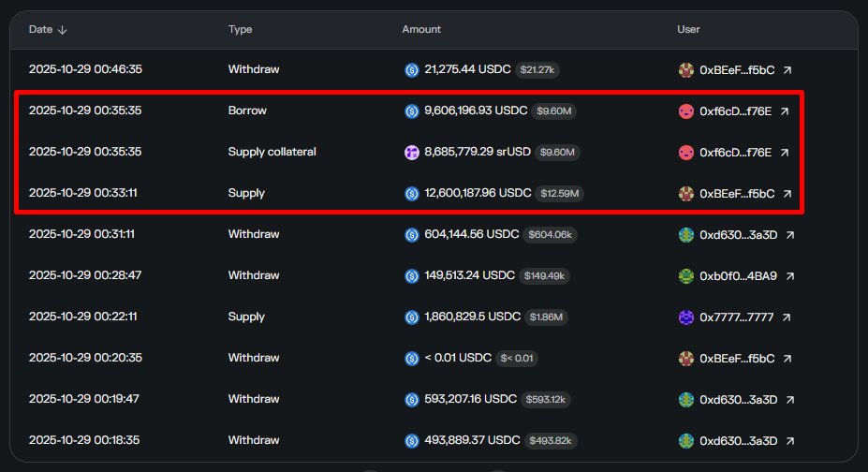Click USDC token icon beside 12,600,187.96 USDC
The width and height of the screenshot is (868, 472).
point(411,194)
